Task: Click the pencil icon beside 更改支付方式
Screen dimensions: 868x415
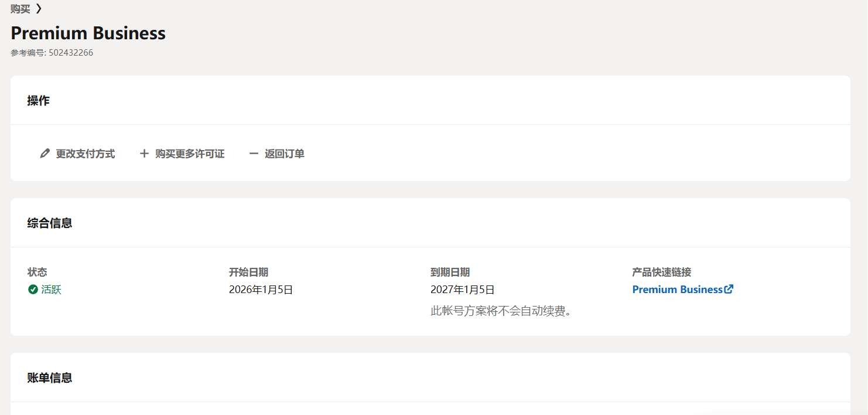Action: (x=45, y=154)
